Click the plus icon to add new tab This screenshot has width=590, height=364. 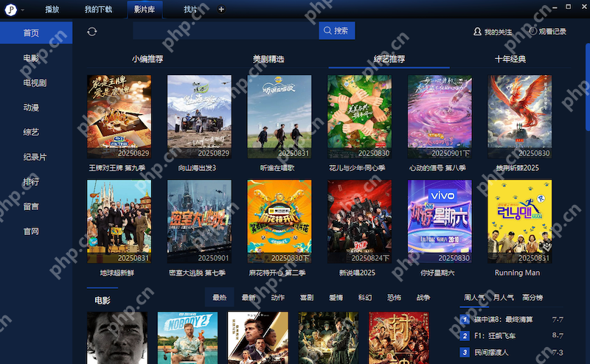(x=221, y=10)
